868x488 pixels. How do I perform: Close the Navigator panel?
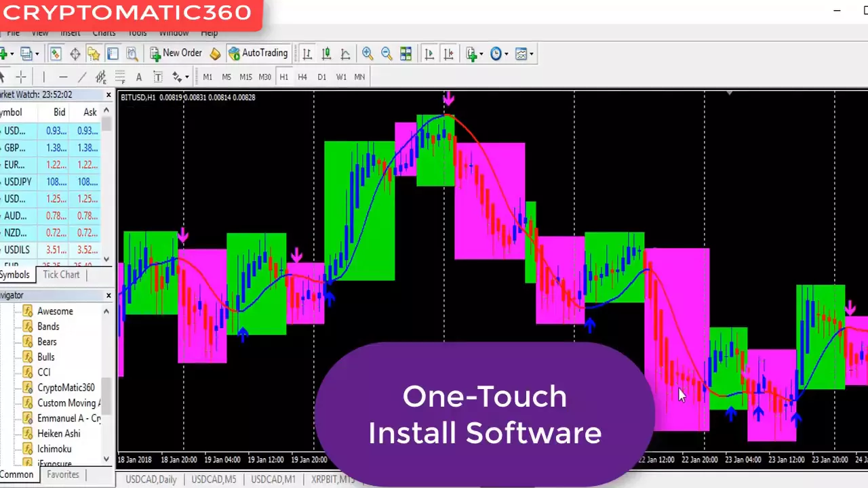click(x=108, y=296)
